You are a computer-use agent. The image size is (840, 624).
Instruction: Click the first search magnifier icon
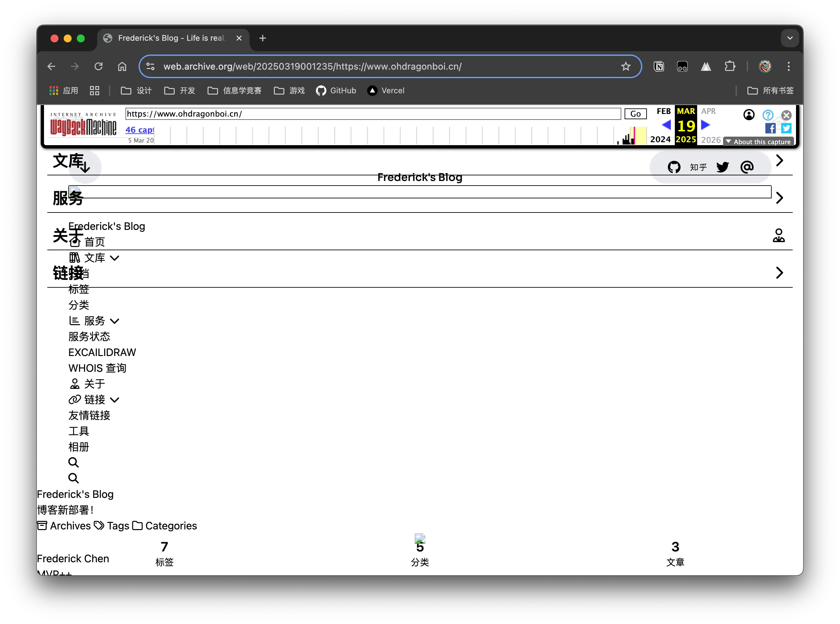point(73,462)
